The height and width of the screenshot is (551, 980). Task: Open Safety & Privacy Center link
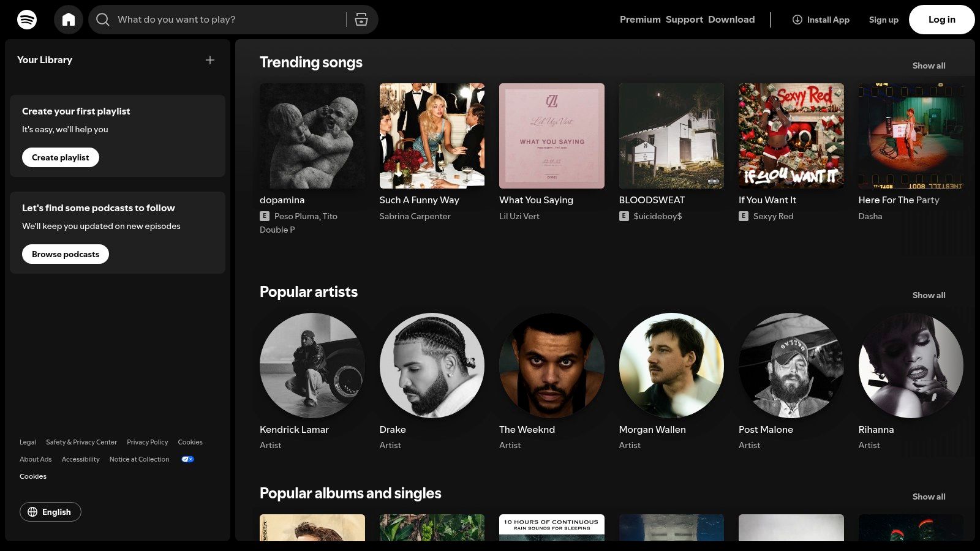[81, 442]
